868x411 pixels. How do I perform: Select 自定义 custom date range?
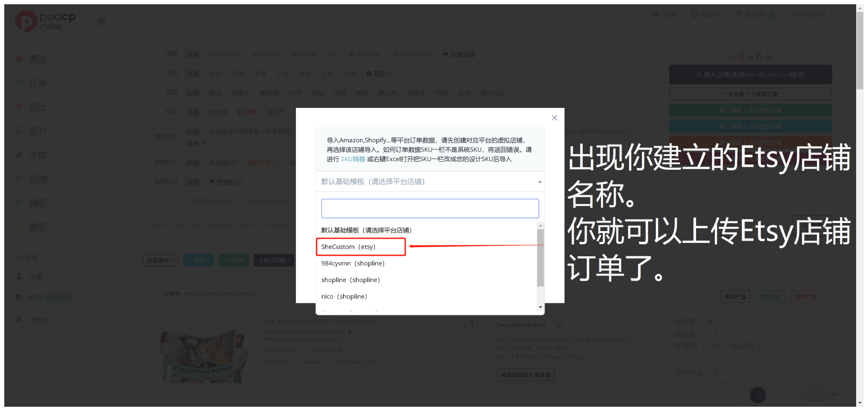[379, 74]
